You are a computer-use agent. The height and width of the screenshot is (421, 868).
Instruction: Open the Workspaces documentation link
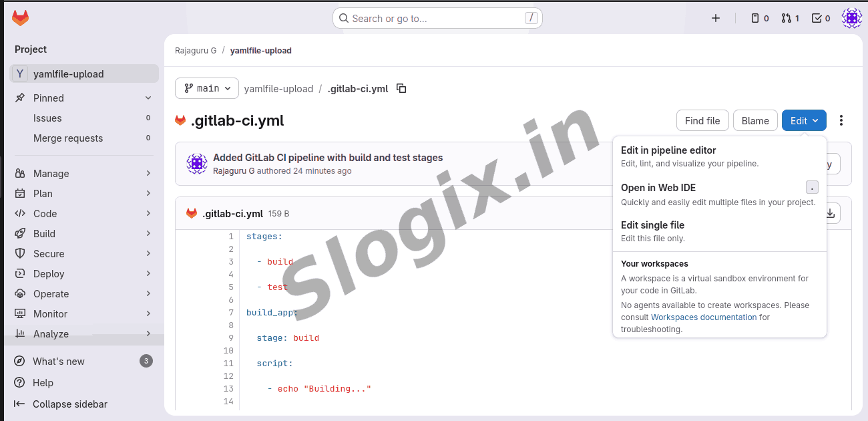pyautogui.click(x=704, y=317)
